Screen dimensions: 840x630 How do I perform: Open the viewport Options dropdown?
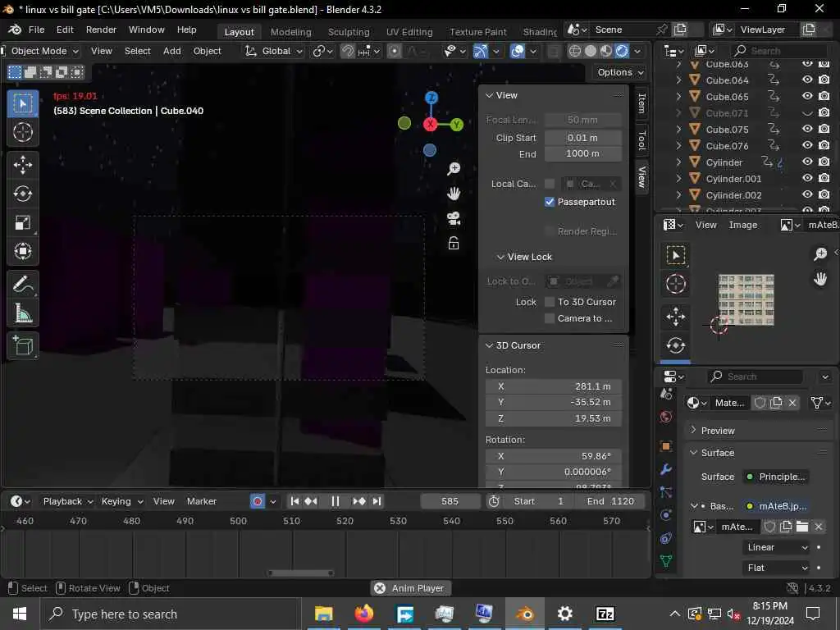[x=620, y=72]
